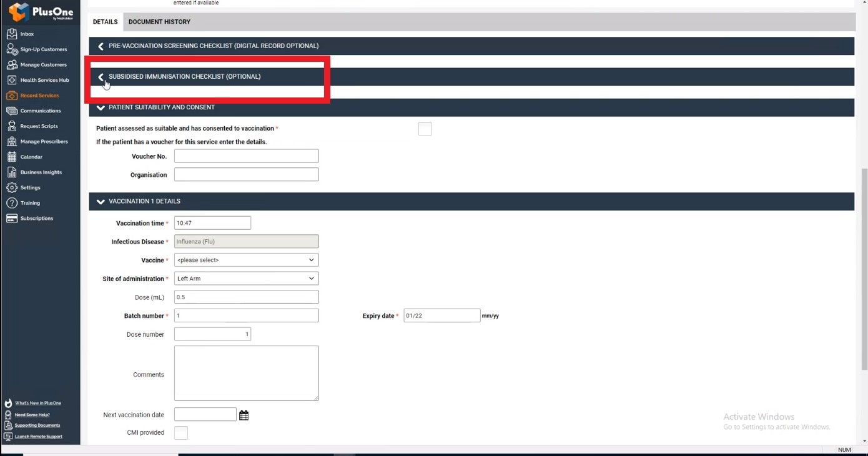The image size is (868, 456).
Task: Click the Sign-Up Customers icon
Action: pos(12,49)
